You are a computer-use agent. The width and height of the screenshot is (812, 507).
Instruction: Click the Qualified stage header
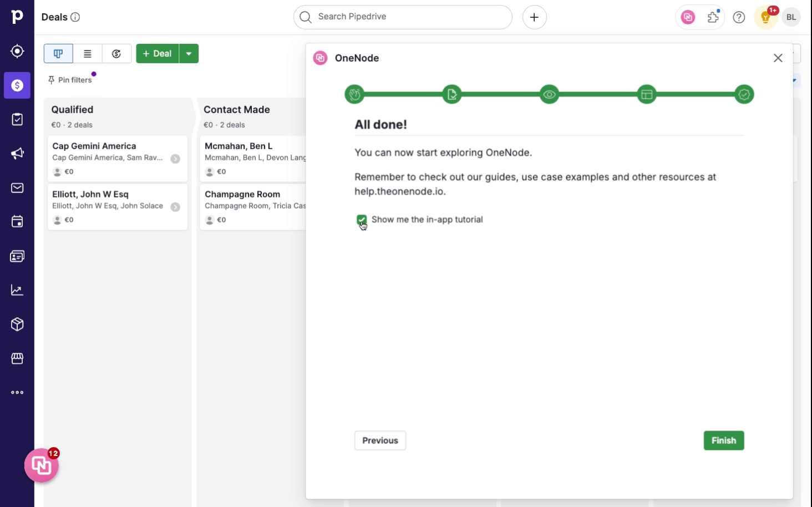pyautogui.click(x=72, y=110)
